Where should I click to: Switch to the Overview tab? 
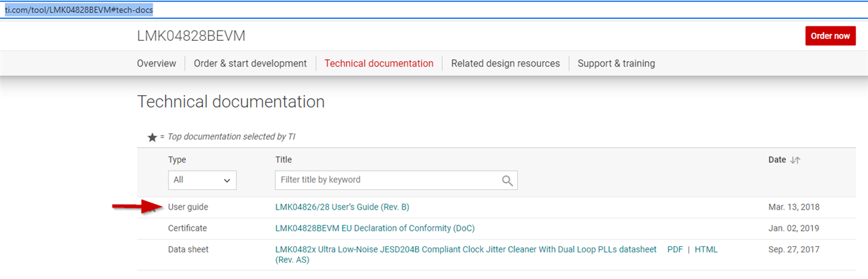pyautogui.click(x=157, y=63)
